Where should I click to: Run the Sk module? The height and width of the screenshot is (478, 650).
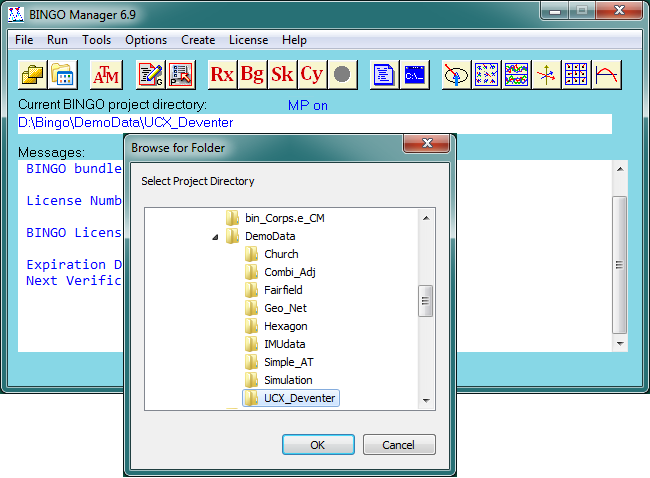click(x=282, y=75)
